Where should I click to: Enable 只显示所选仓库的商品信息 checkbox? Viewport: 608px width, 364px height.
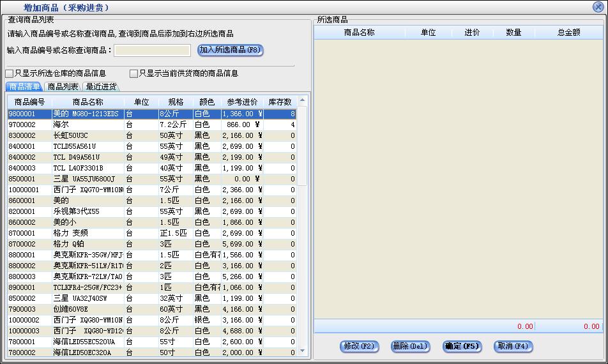pos(10,74)
